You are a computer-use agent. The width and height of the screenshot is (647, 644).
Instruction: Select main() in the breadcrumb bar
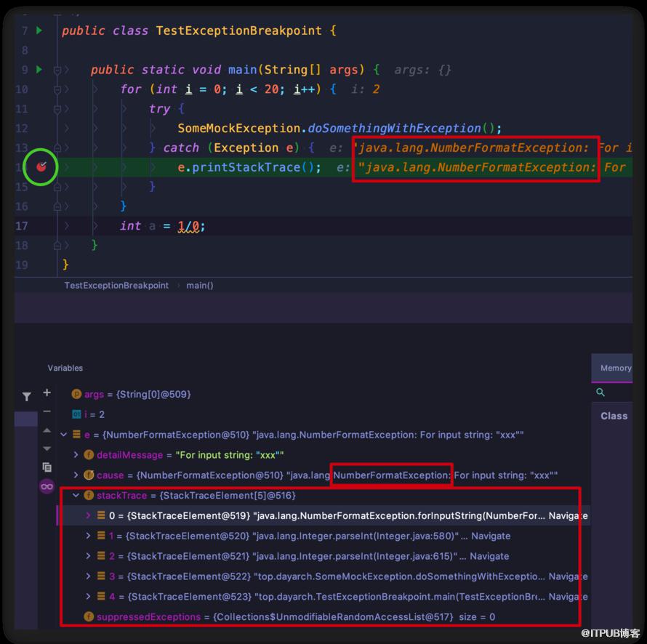pos(200,286)
